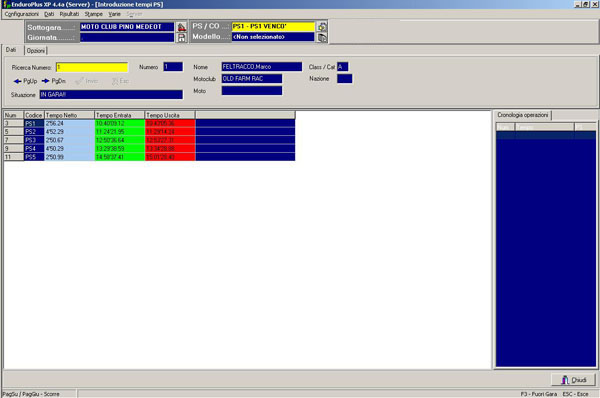This screenshot has width=600, height=398.
Task: Click the Numero field showing 1
Action: [173, 67]
